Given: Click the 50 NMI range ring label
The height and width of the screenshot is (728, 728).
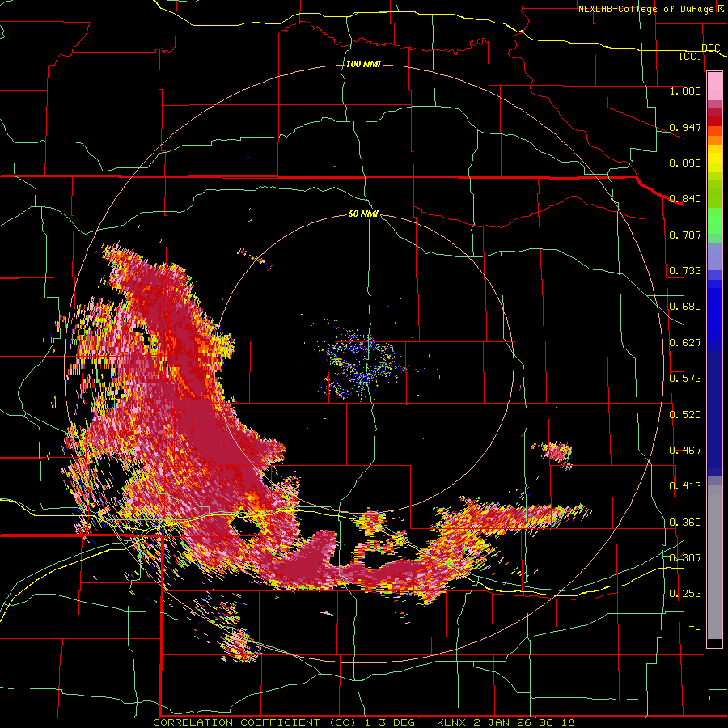Looking at the screenshot, I should click(363, 214).
